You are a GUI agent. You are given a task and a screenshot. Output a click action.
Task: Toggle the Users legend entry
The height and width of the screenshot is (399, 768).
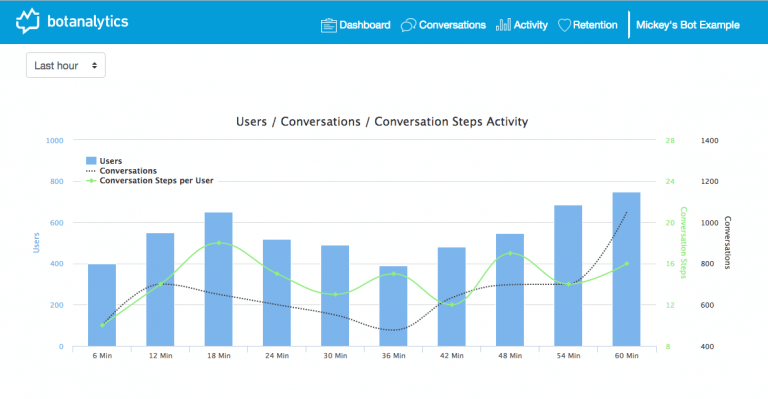click(104, 161)
